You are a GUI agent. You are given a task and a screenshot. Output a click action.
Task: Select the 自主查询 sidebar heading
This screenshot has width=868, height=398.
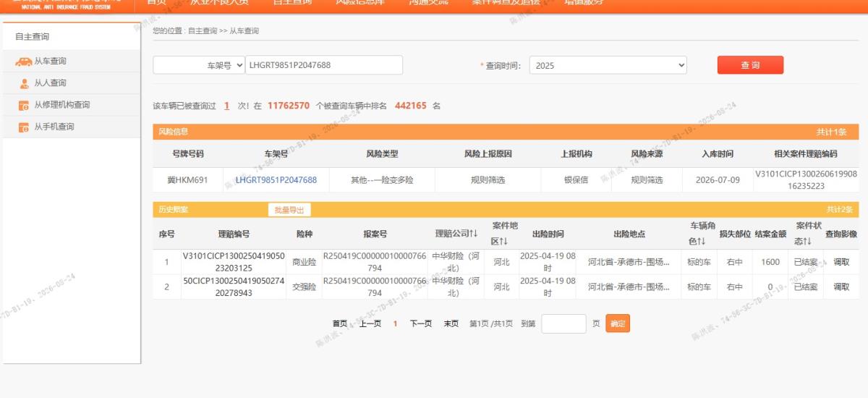point(33,36)
